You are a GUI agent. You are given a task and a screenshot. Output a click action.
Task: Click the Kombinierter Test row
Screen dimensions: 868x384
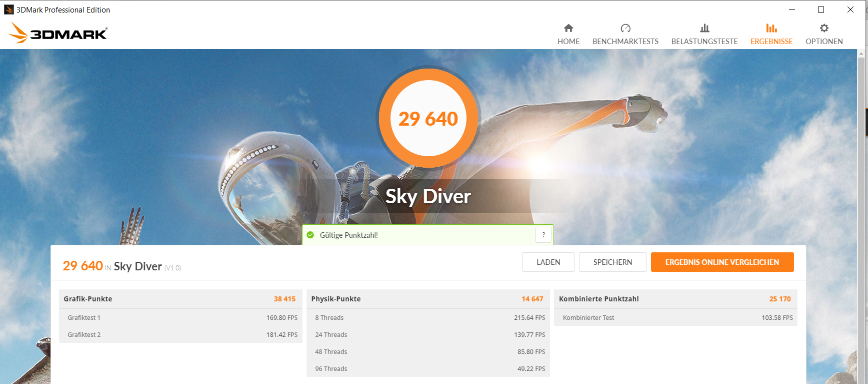point(675,317)
